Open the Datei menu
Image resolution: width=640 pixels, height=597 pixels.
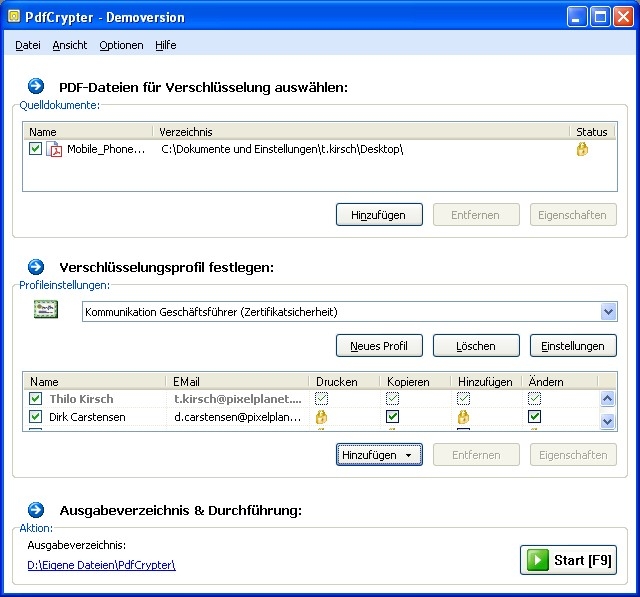[x=27, y=45]
